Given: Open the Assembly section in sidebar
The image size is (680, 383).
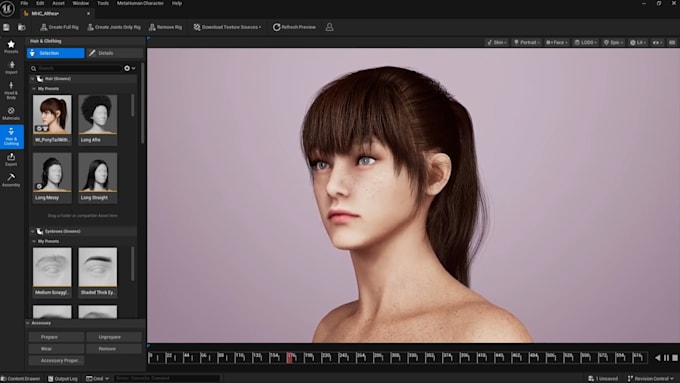Looking at the screenshot, I should [11, 180].
